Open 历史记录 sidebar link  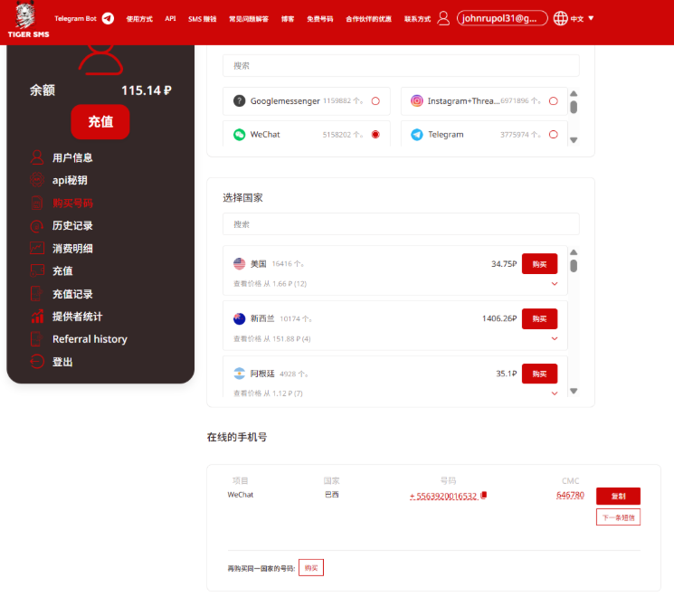coord(72,225)
